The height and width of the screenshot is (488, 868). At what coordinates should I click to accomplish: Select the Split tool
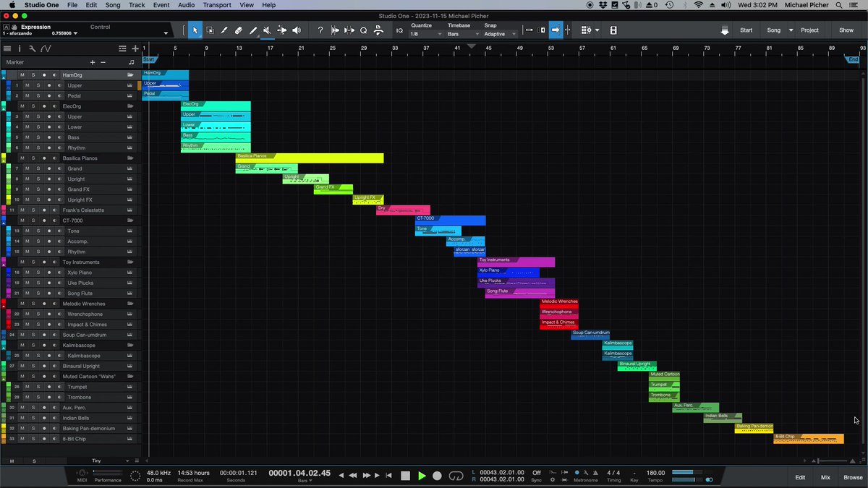(224, 30)
